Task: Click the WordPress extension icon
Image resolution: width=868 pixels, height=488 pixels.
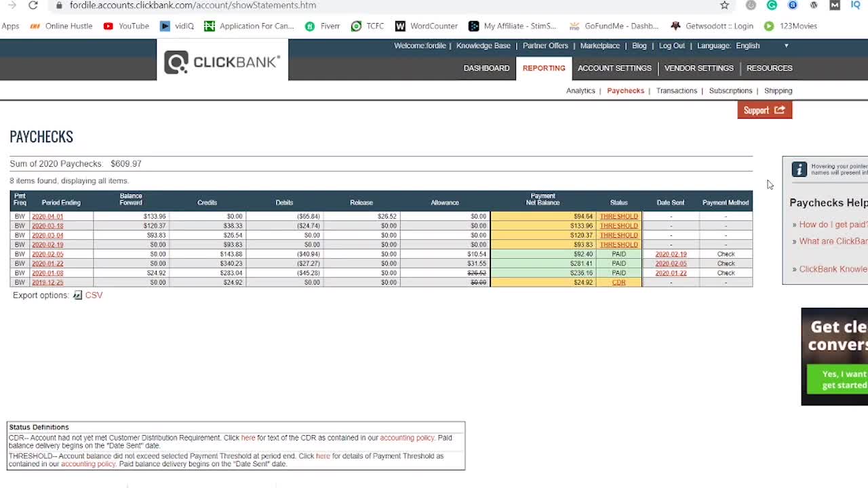Action: (814, 5)
